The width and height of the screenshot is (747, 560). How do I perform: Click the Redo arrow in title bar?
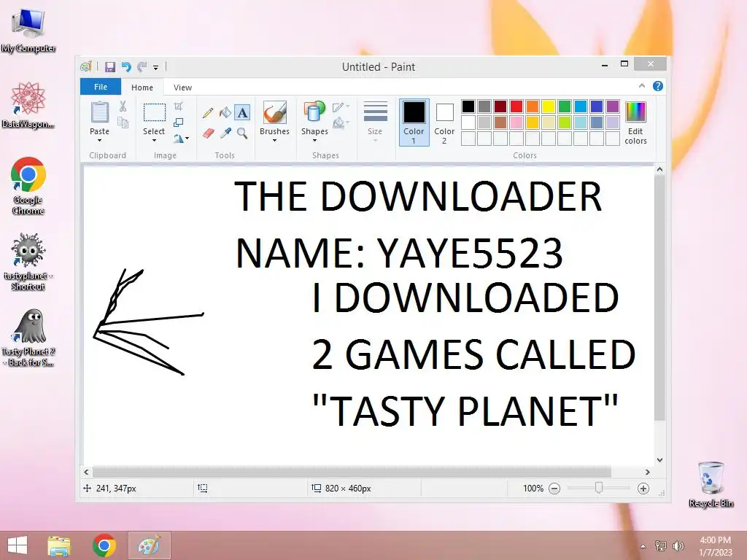(x=142, y=66)
